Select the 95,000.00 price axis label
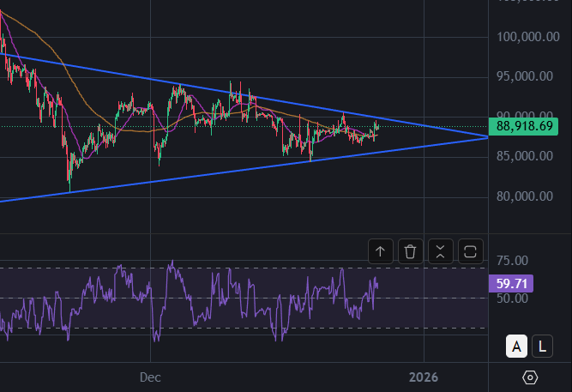 tap(525, 76)
